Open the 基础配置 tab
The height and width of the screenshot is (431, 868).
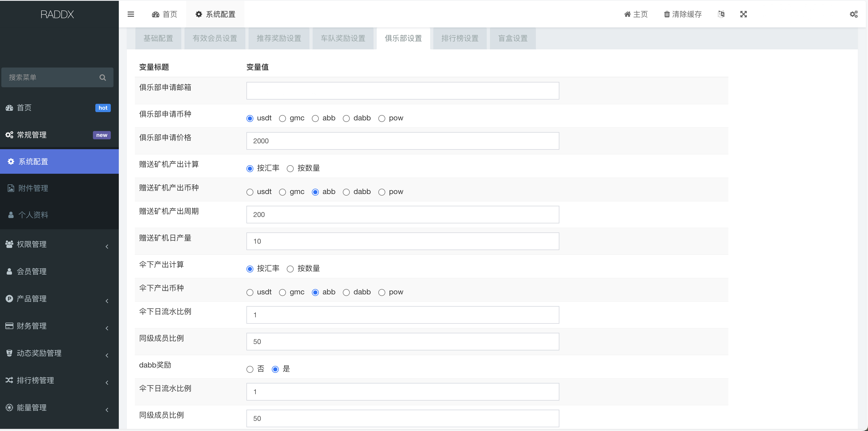(x=158, y=38)
